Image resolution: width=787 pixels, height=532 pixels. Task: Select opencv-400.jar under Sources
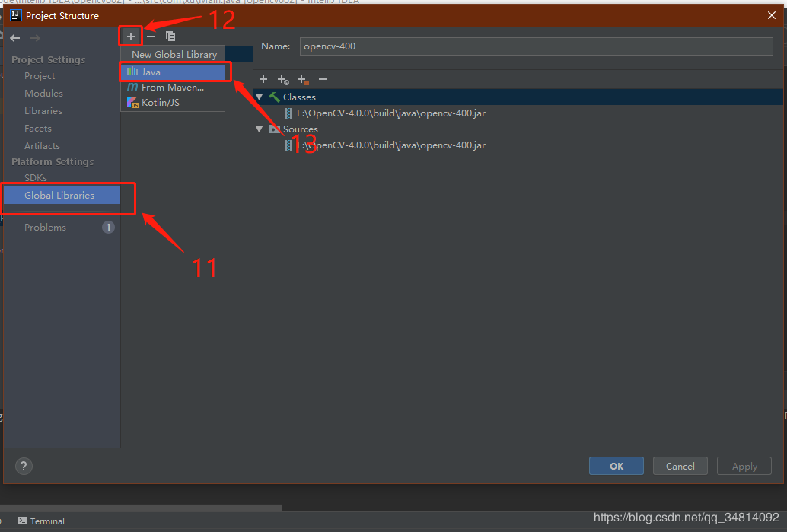(391, 145)
